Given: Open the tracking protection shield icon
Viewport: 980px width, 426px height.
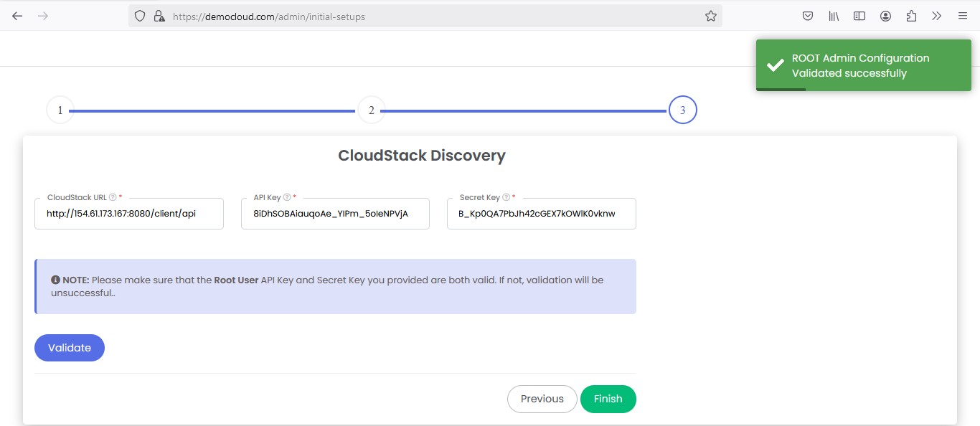Looking at the screenshot, I should [141, 16].
